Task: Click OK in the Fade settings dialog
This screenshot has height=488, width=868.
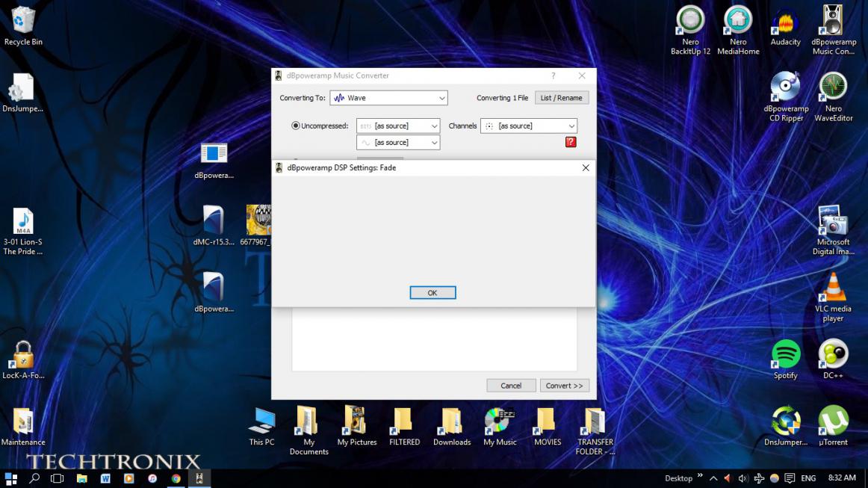Action: (x=433, y=293)
